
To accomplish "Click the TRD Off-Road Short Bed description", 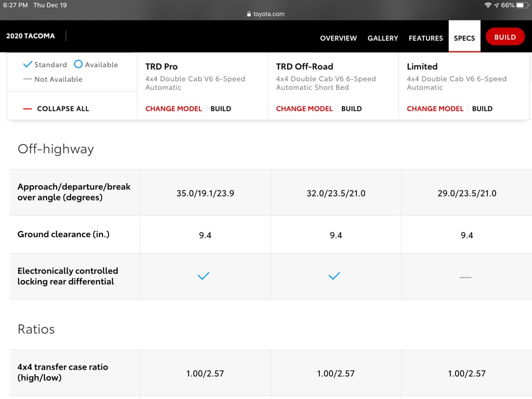I will (x=326, y=83).
